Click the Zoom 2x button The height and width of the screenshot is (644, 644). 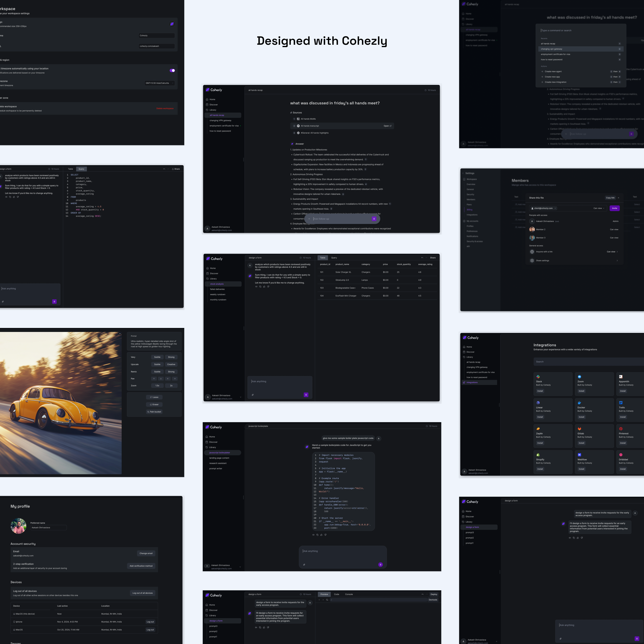[171, 386]
